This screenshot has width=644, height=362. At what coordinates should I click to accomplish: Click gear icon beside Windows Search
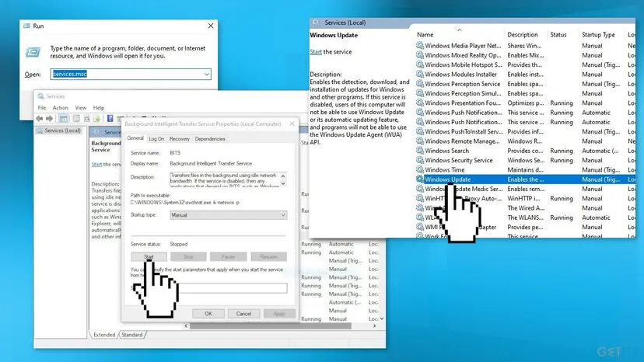(x=420, y=150)
